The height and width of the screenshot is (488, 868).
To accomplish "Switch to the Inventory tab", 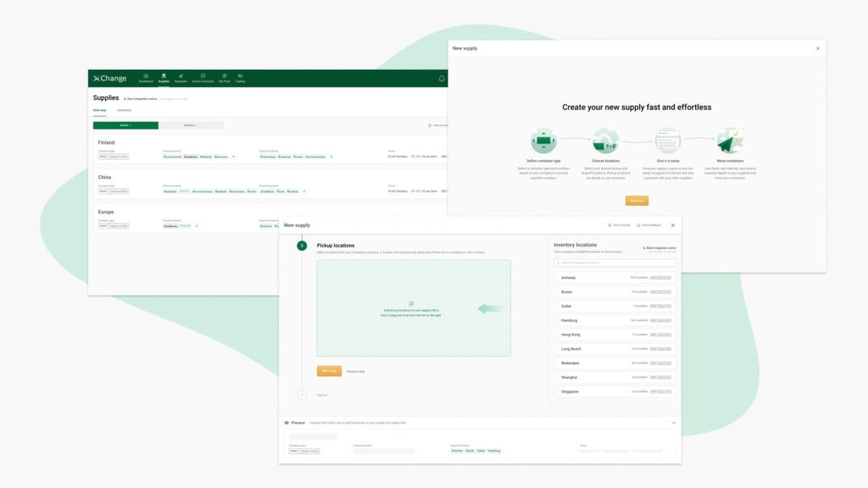I will click(124, 110).
